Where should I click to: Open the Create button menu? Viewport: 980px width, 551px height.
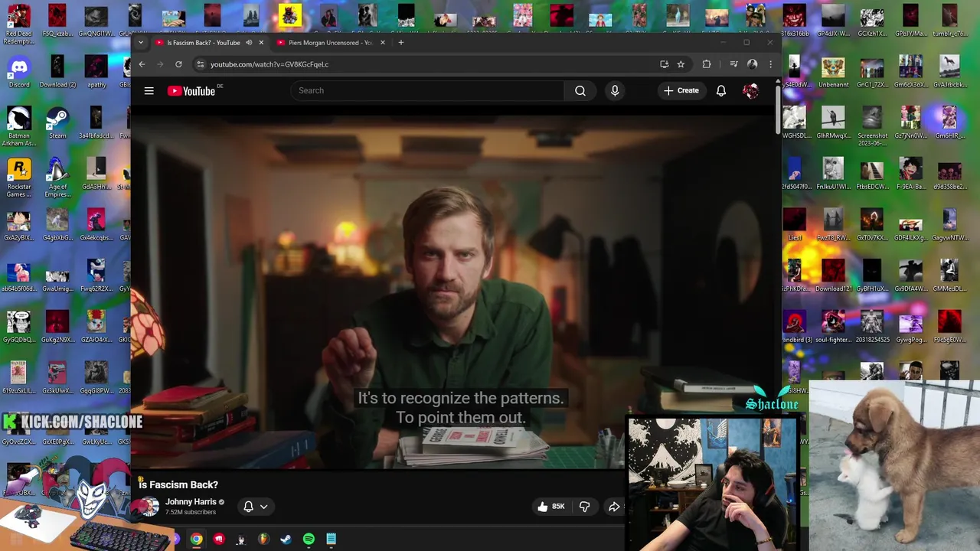(681, 90)
